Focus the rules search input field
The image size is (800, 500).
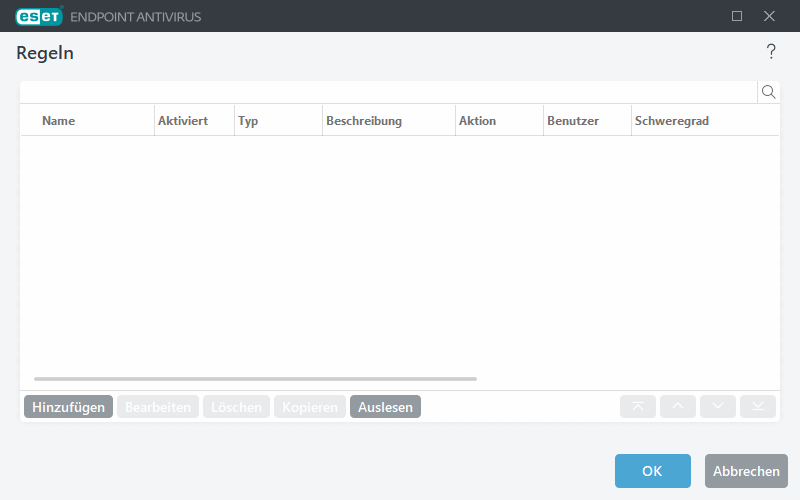coord(388,92)
